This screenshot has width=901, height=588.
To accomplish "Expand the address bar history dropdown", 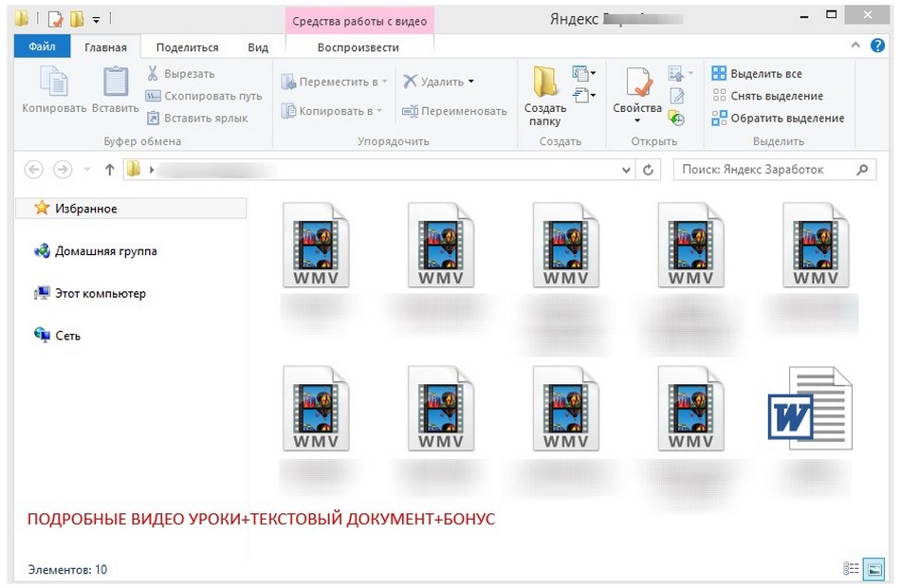I will (626, 170).
